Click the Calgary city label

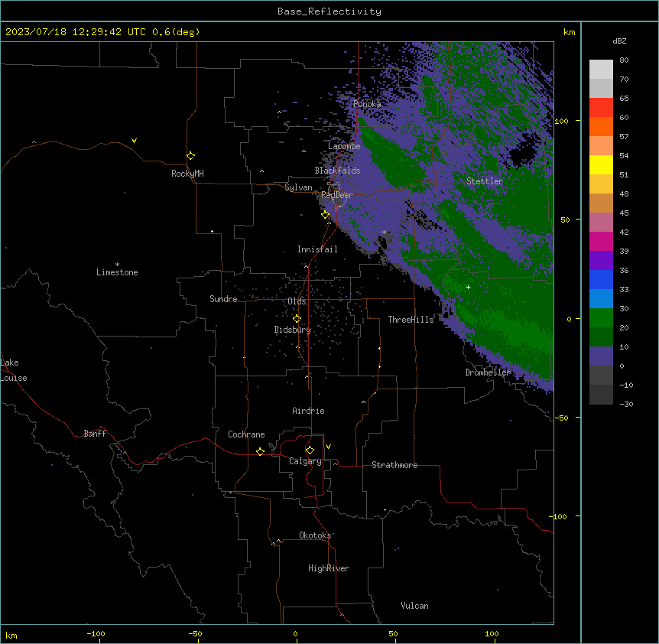(305, 461)
